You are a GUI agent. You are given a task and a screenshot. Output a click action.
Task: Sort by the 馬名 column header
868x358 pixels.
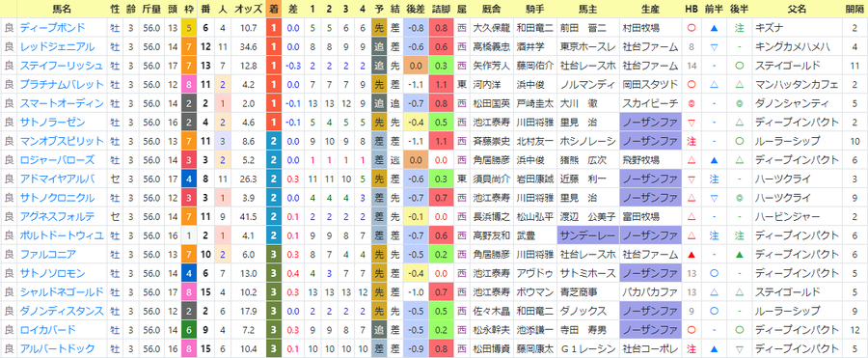click(x=62, y=9)
